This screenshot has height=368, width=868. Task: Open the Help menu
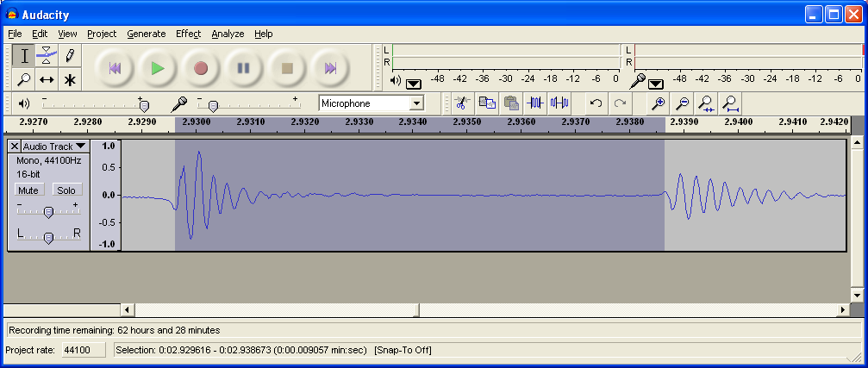pyautogui.click(x=264, y=34)
